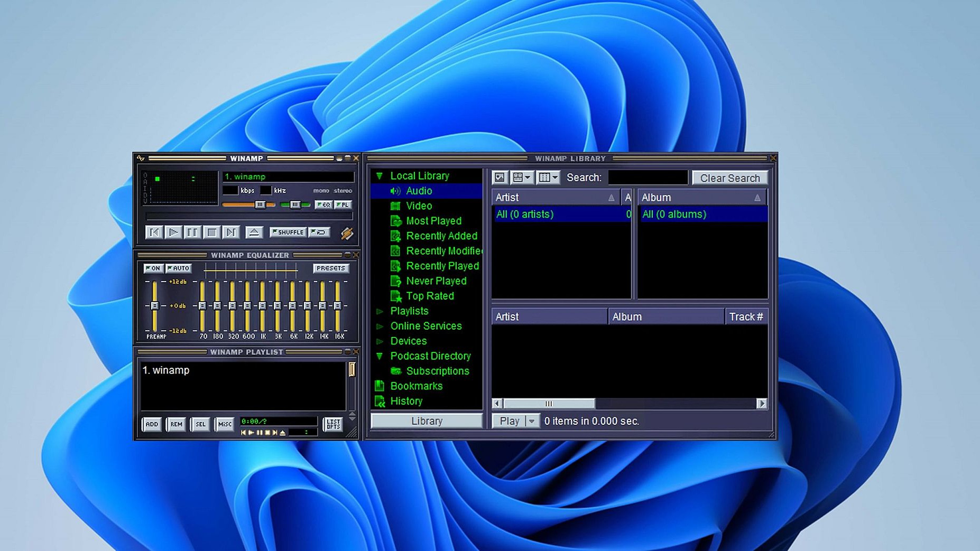Click the Winamp lightning bolt logo icon
The height and width of the screenshot is (551, 980).
point(347,233)
